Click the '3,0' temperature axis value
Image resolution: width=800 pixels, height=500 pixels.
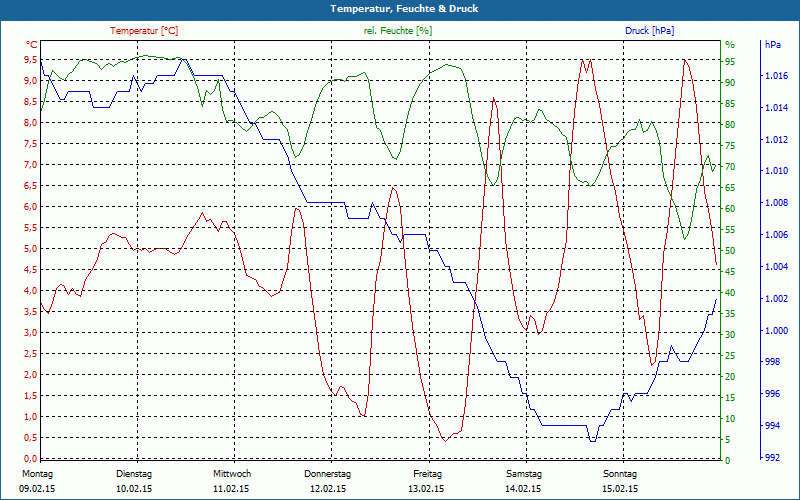coord(31,333)
